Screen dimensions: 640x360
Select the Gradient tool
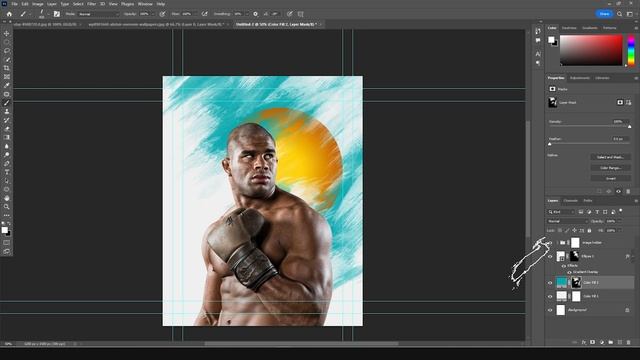(x=7, y=137)
